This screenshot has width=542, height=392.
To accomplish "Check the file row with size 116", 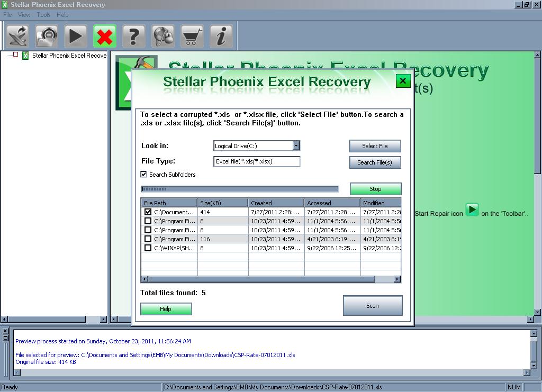I will tap(148, 239).
